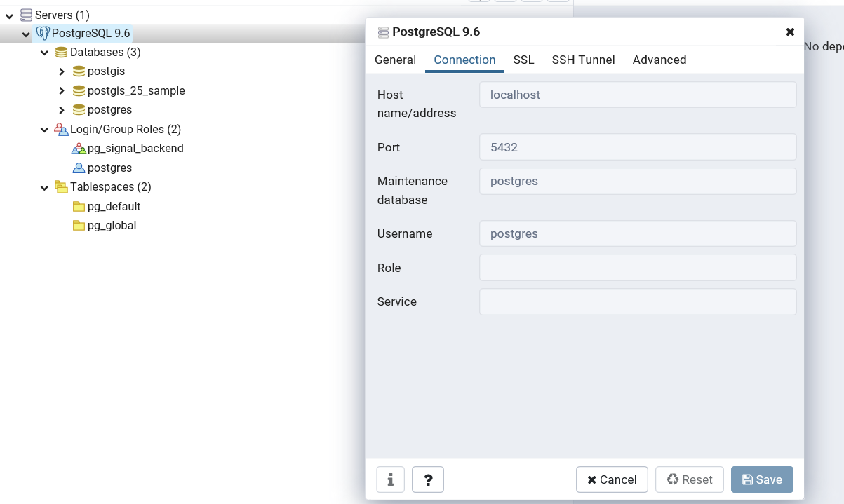The height and width of the screenshot is (504, 844).
Task: Switch to the Advanced tab
Action: [659, 60]
